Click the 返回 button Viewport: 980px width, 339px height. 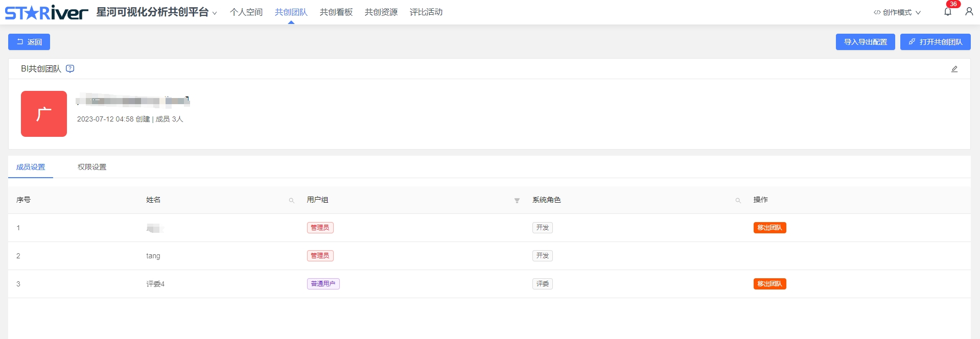point(29,42)
